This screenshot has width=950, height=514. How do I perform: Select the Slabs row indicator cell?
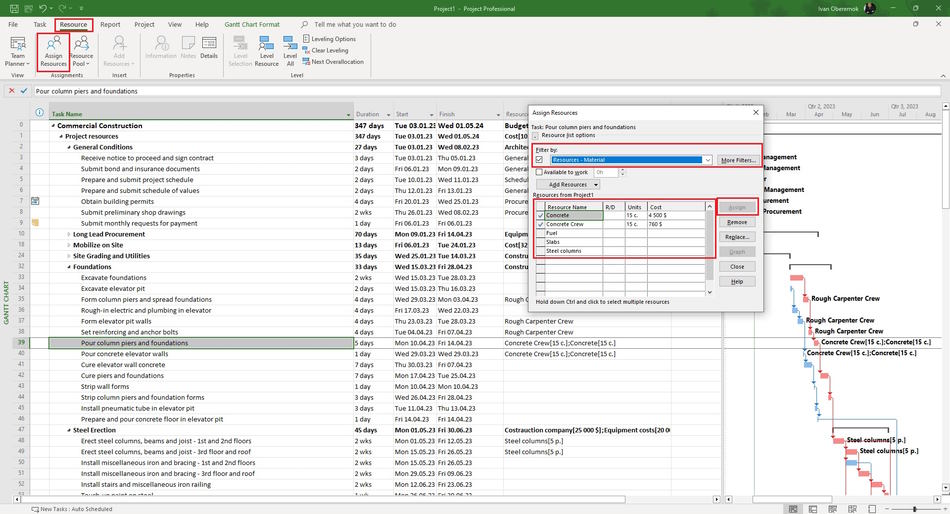tap(540, 242)
